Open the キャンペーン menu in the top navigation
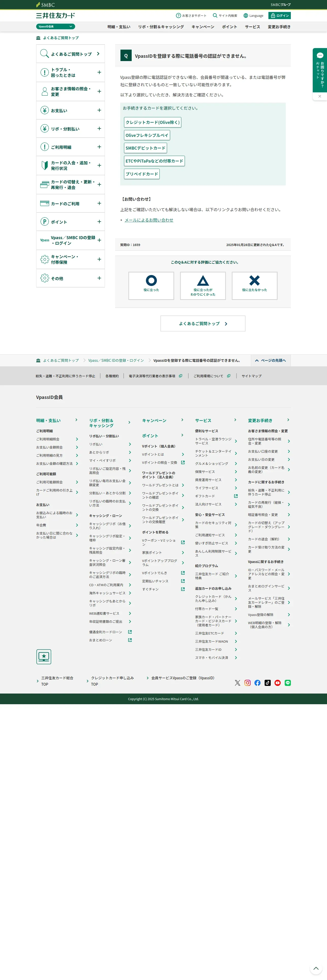The image size is (327, 980). click(x=203, y=27)
